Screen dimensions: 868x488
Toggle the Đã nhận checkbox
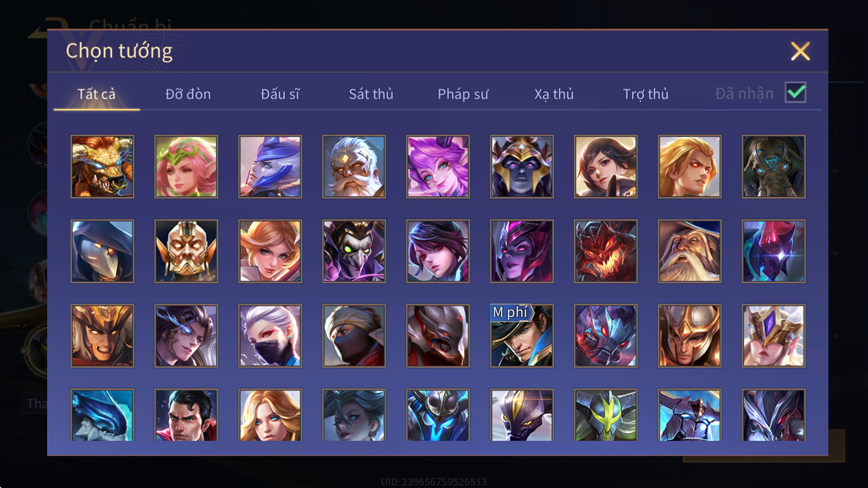pos(796,93)
